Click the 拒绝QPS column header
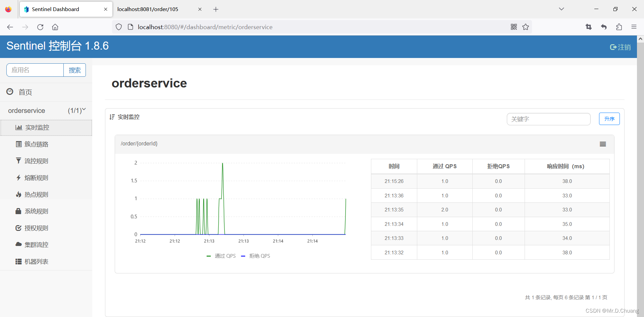Screen dimensions: 644x317 point(498,167)
